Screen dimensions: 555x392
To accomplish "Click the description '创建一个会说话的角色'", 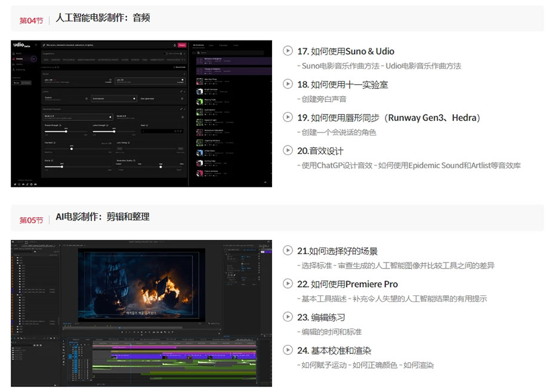I will [x=337, y=132].
